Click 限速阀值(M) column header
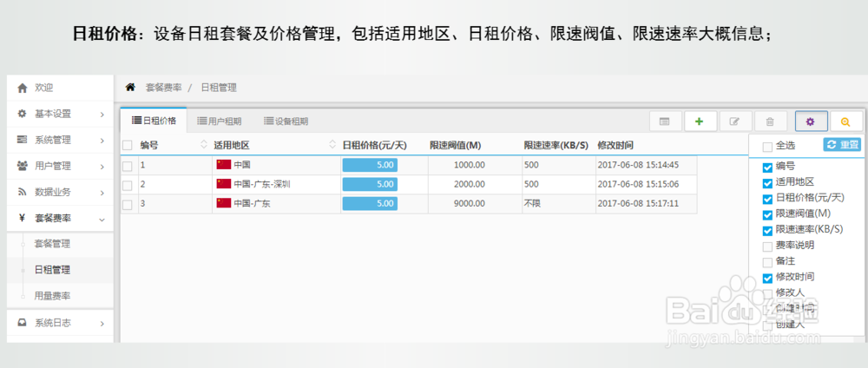 coord(456,146)
